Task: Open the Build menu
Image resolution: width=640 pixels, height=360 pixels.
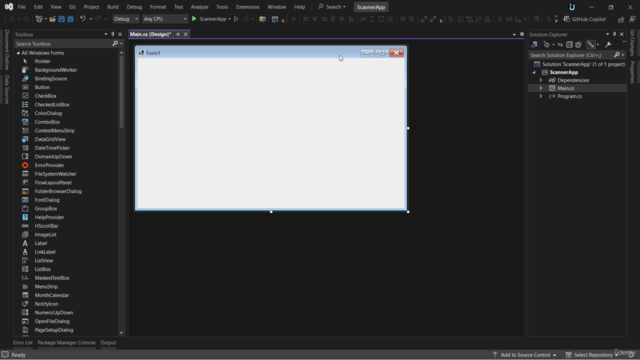Action: point(113,7)
